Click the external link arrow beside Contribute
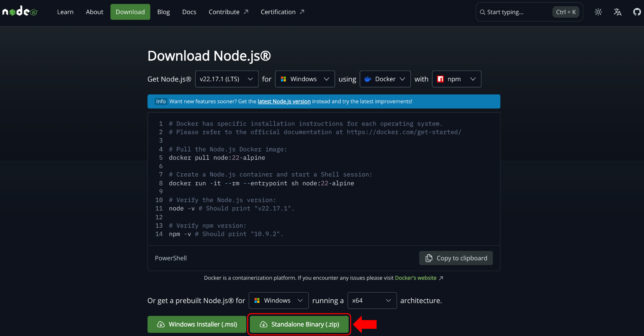Screen dimensions: 644x336 tap(246, 12)
